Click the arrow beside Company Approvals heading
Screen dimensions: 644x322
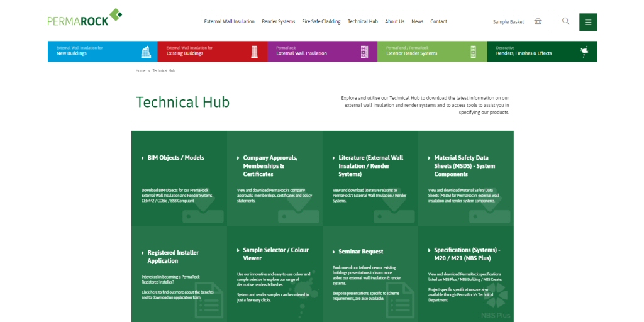pos(238,158)
